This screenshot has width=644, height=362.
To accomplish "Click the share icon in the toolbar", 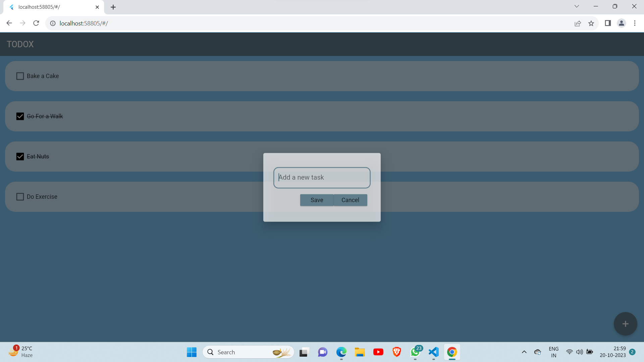I will tap(578, 23).
